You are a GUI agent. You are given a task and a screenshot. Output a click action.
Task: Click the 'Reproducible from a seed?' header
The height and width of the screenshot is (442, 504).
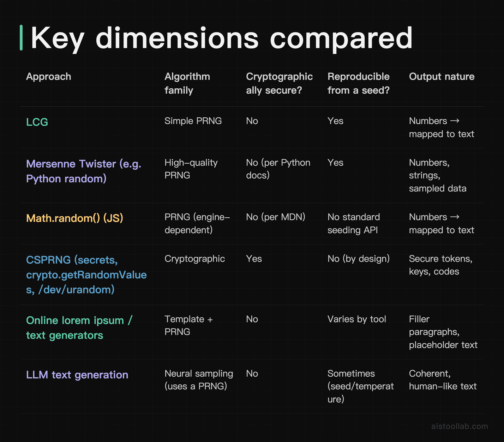(x=359, y=83)
